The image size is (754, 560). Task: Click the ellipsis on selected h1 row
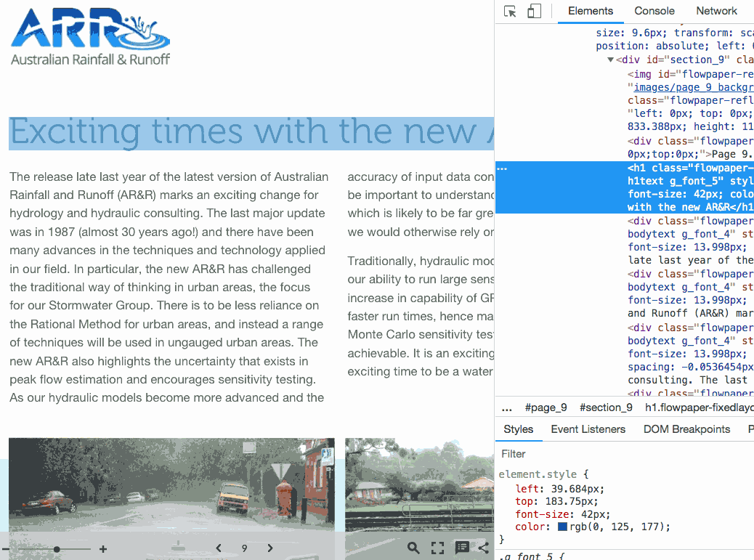502,169
